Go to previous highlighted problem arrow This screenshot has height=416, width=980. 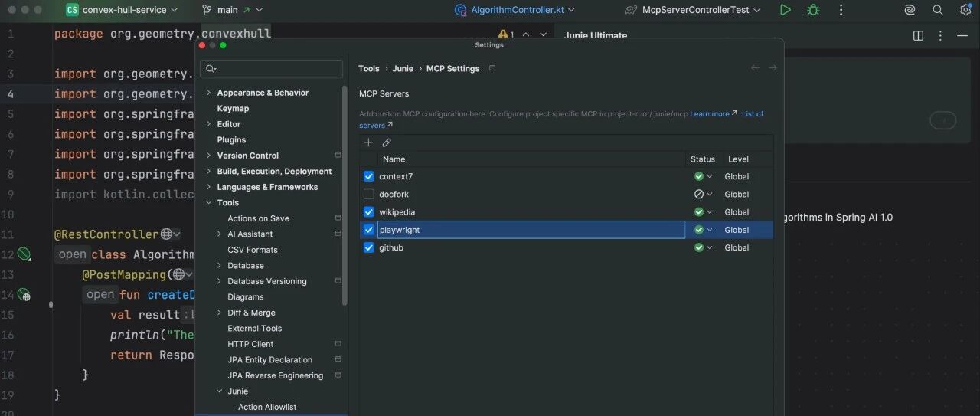click(526, 34)
